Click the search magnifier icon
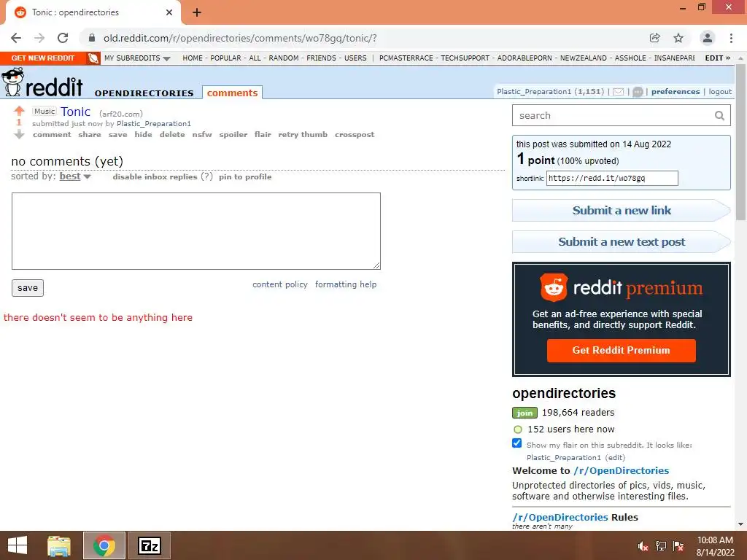Screen dimensions: 747x560 (719, 116)
